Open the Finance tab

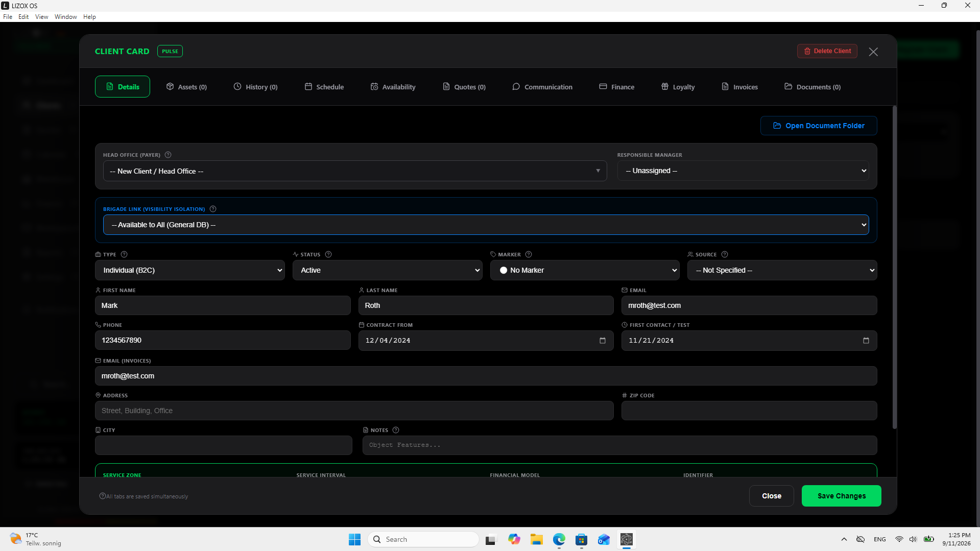pos(617,87)
